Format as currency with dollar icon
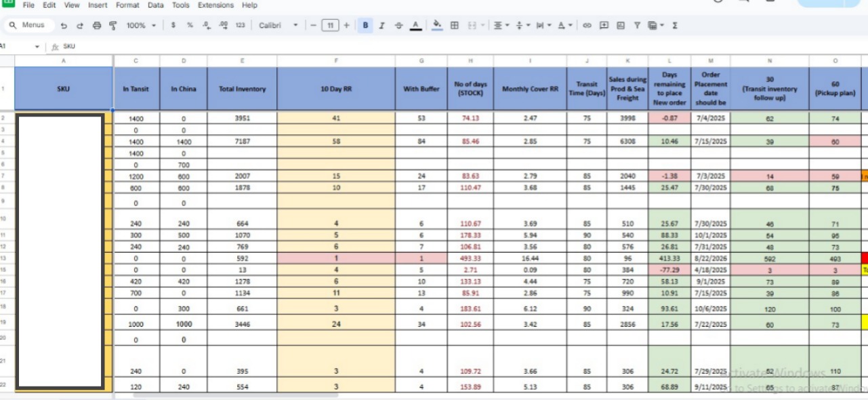The width and height of the screenshot is (868, 400). (x=173, y=25)
